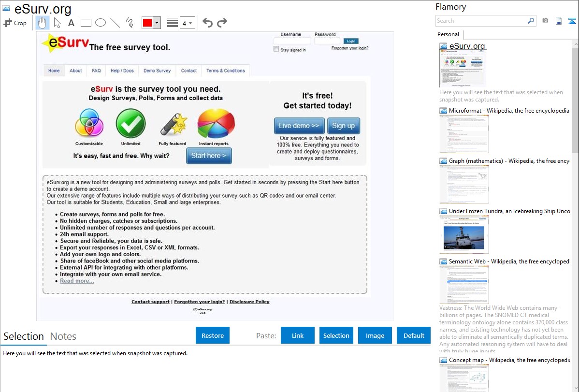This screenshot has height=392, width=579.
Task: Paste as Selection button
Action: [336, 335]
